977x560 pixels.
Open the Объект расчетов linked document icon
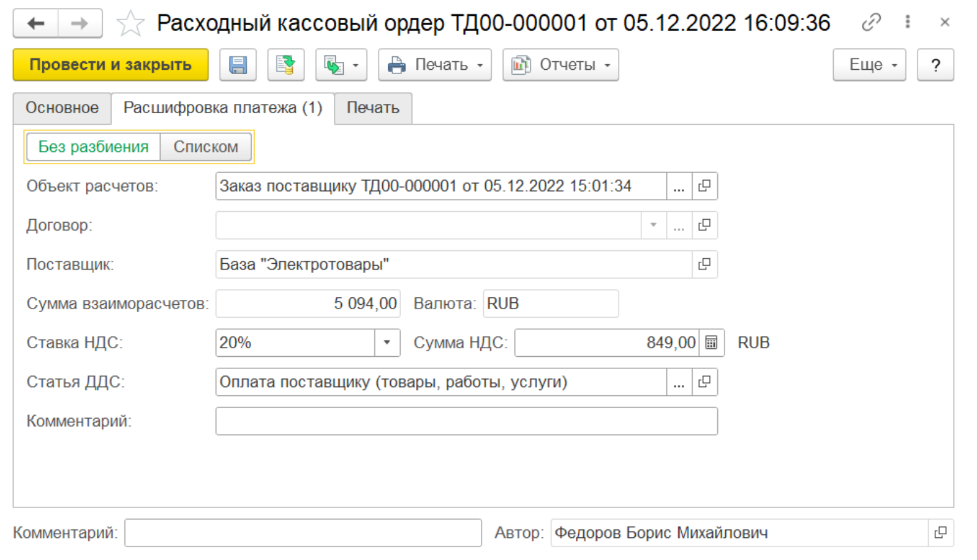[x=704, y=186]
